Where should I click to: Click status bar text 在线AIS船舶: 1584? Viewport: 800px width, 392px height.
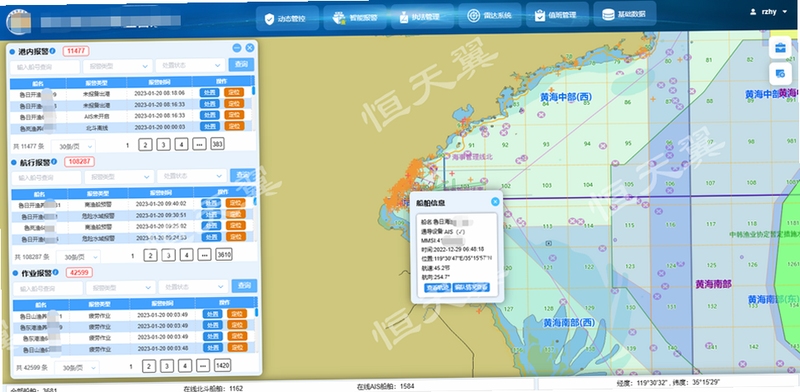pyautogui.click(x=387, y=386)
